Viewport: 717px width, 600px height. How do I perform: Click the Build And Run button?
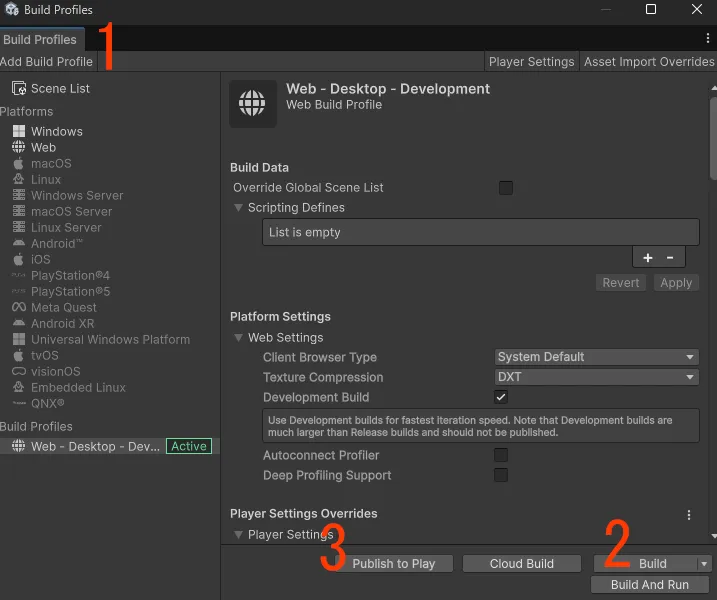pos(650,584)
